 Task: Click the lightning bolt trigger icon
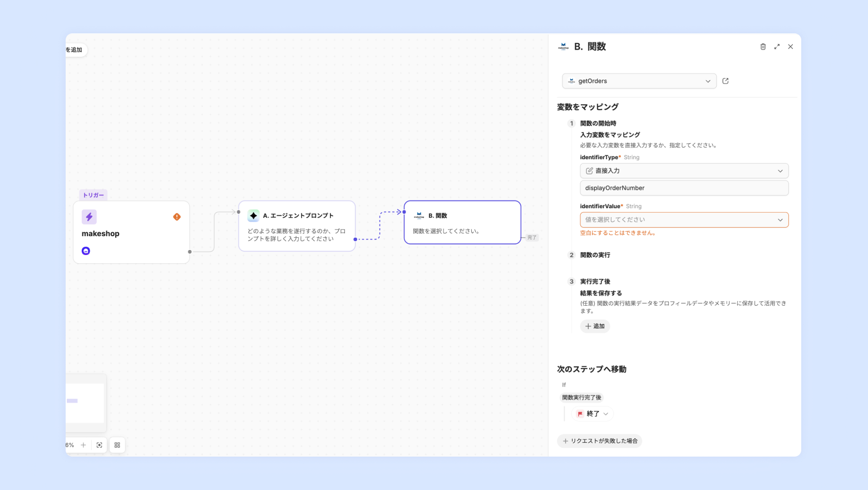pos(89,217)
